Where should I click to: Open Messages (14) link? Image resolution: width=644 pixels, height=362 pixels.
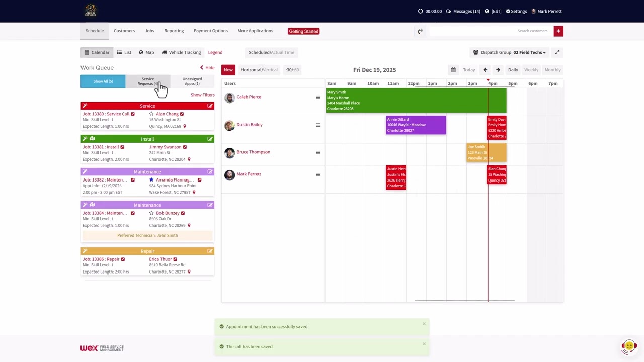[x=463, y=11]
